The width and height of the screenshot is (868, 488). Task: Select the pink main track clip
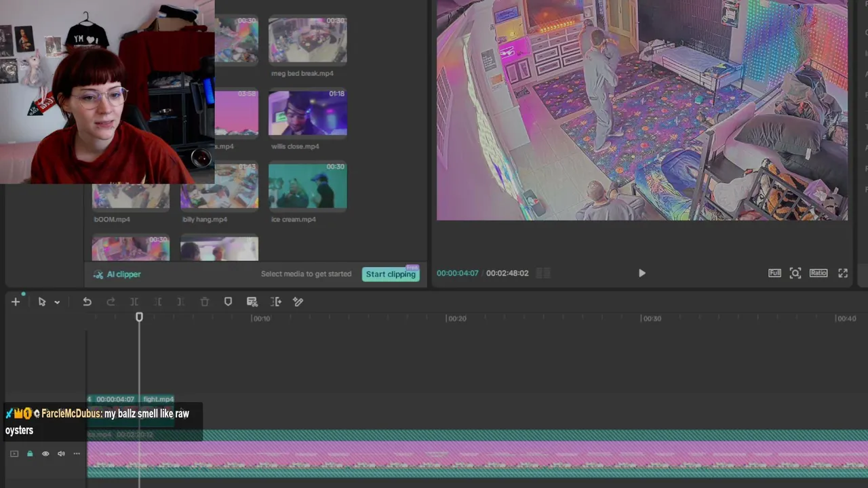[x=477, y=453]
